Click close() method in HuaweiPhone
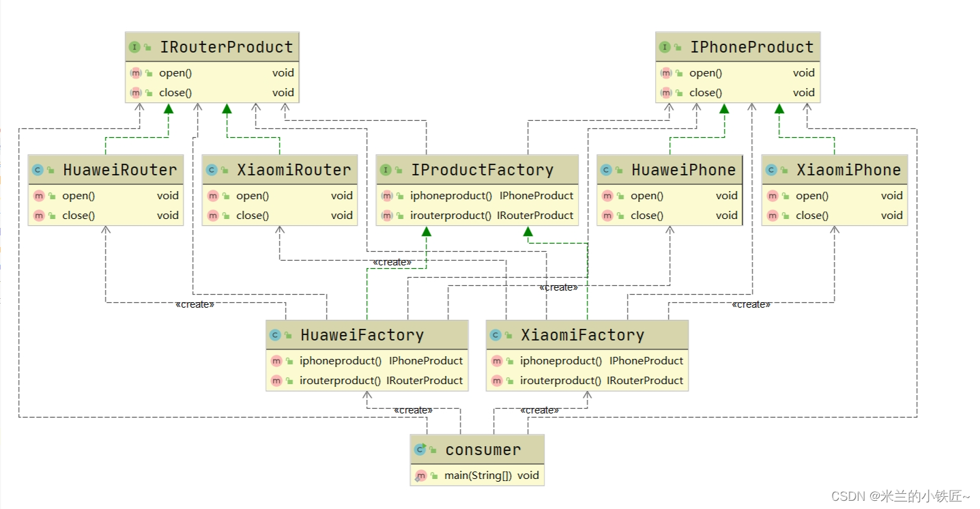The height and width of the screenshot is (509, 980). pos(647,216)
